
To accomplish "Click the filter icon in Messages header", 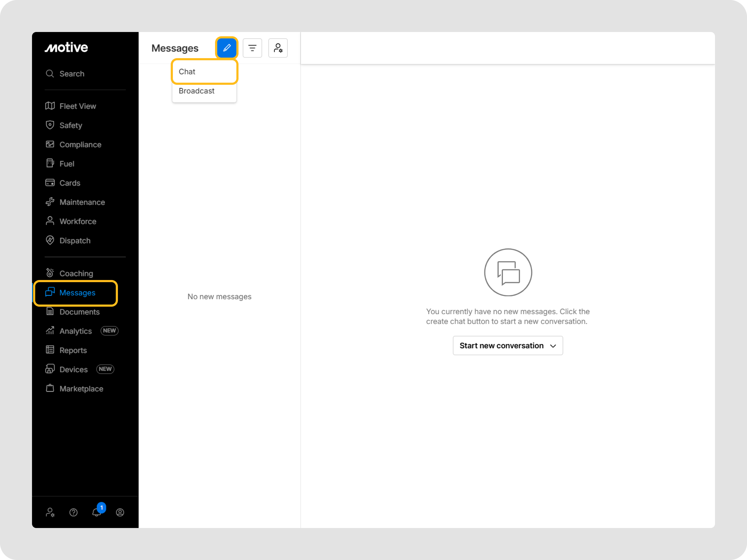I will coord(252,47).
